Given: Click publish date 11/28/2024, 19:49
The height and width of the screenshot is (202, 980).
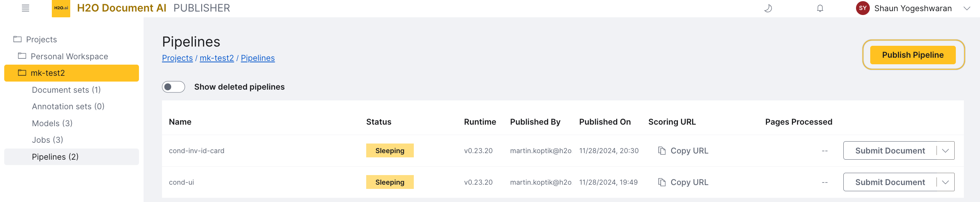Looking at the screenshot, I should pyautogui.click(x=608, y=182).
